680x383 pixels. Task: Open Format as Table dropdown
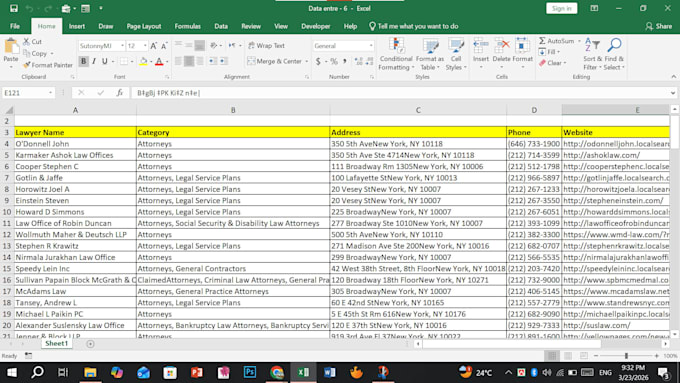[x=430, y=54]
